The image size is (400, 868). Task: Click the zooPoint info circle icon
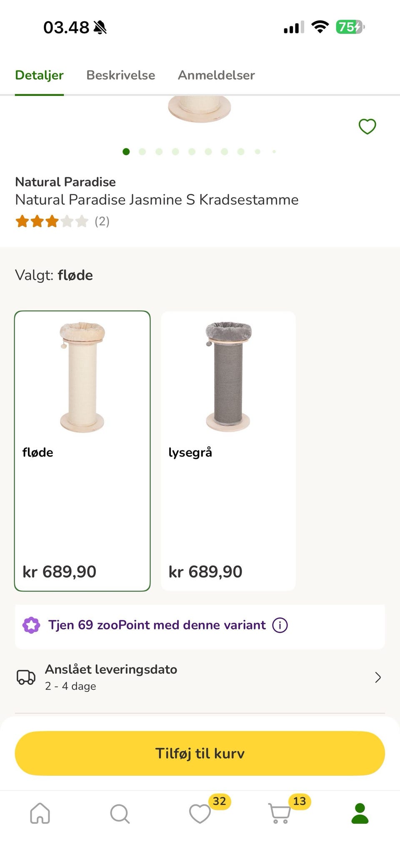pyautogui.click(x=280, y=625)
